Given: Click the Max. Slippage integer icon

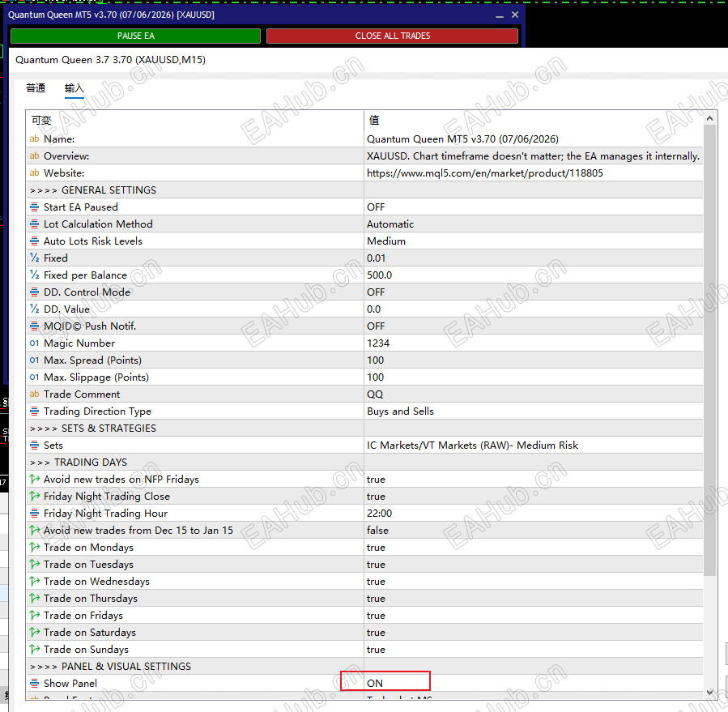Looking at the screenshot, I should (x=34, y=377).
